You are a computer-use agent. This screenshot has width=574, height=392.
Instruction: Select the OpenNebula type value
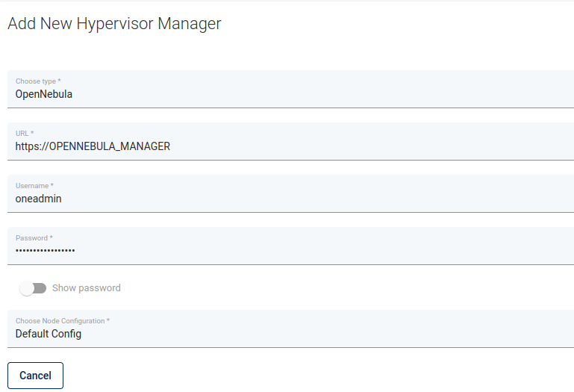pos(44,94)
